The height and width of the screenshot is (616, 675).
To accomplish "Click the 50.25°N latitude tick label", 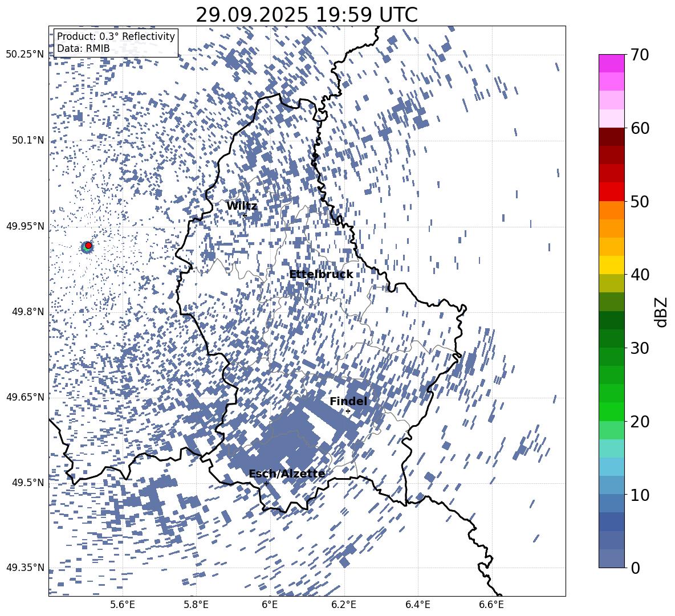I will click(25, 54).
